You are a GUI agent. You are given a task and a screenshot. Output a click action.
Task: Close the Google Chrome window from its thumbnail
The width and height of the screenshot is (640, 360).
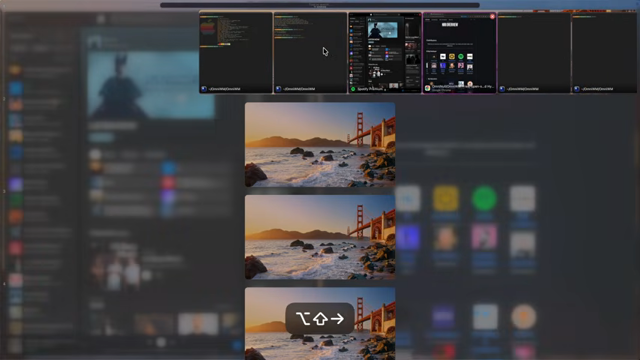492,16
